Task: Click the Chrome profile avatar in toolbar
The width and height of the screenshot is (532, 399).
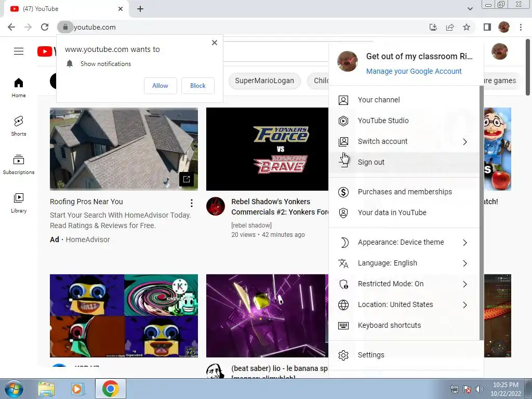Action: (504, 27)
